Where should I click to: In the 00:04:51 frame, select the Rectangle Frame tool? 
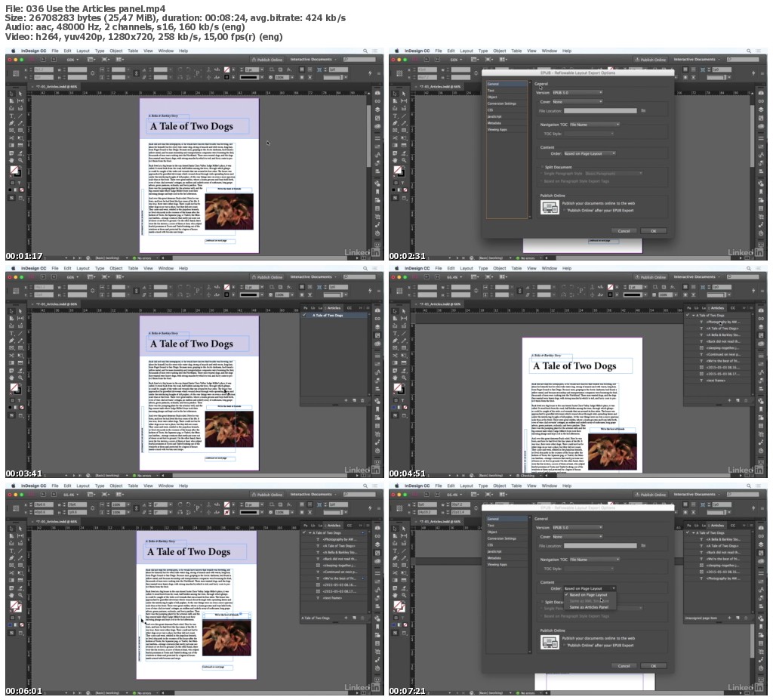(394, 348)
